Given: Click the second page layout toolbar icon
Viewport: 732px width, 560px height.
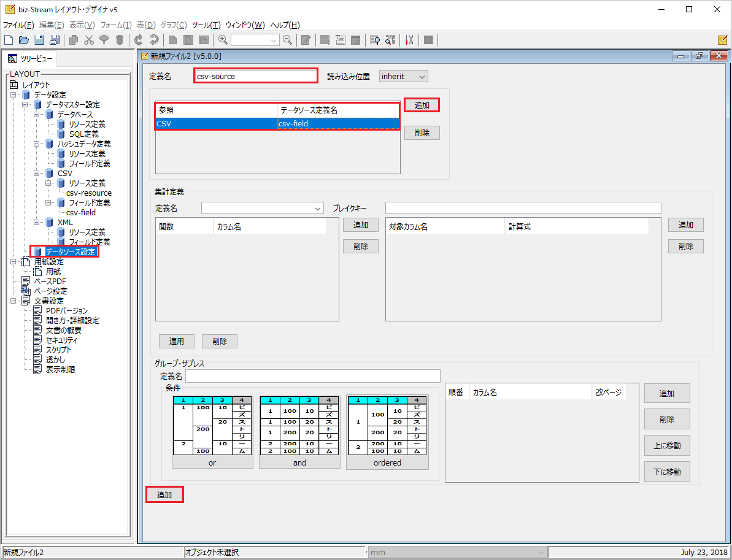Looking at the screenshot, I should pos(188,40).
